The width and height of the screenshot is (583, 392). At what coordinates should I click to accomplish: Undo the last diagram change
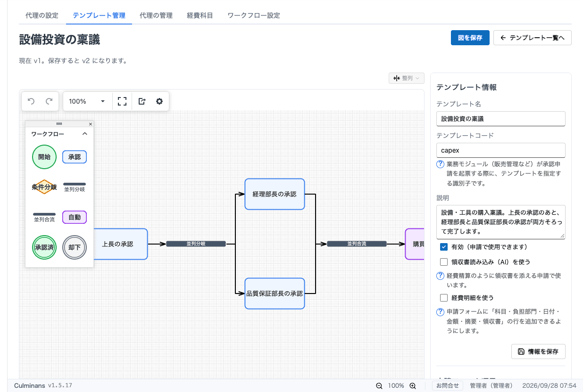point(32,101)
